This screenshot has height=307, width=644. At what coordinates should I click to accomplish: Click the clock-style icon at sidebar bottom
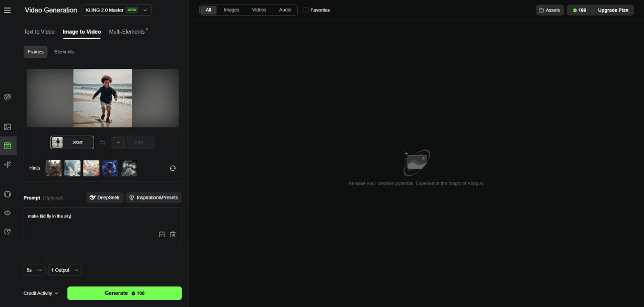tap(8, 232)
